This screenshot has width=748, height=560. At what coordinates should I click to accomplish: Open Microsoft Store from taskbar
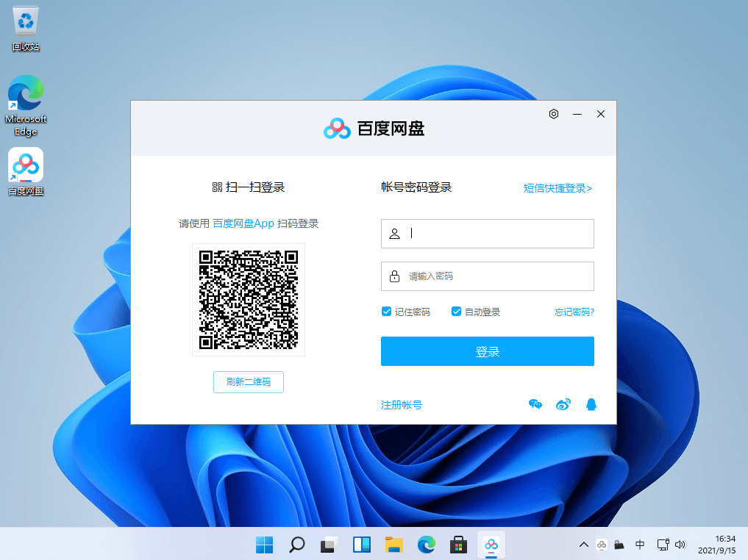(458, 545)
